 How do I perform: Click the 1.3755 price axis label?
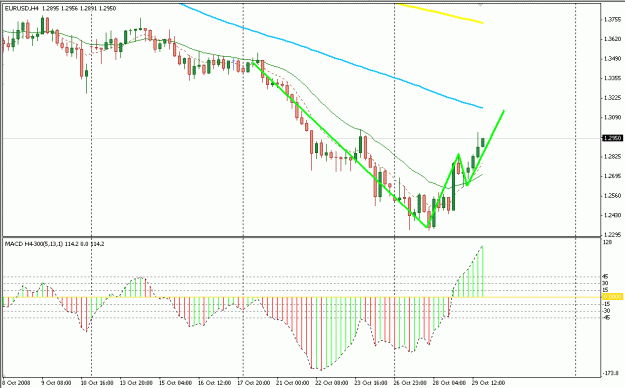[612, 19]
